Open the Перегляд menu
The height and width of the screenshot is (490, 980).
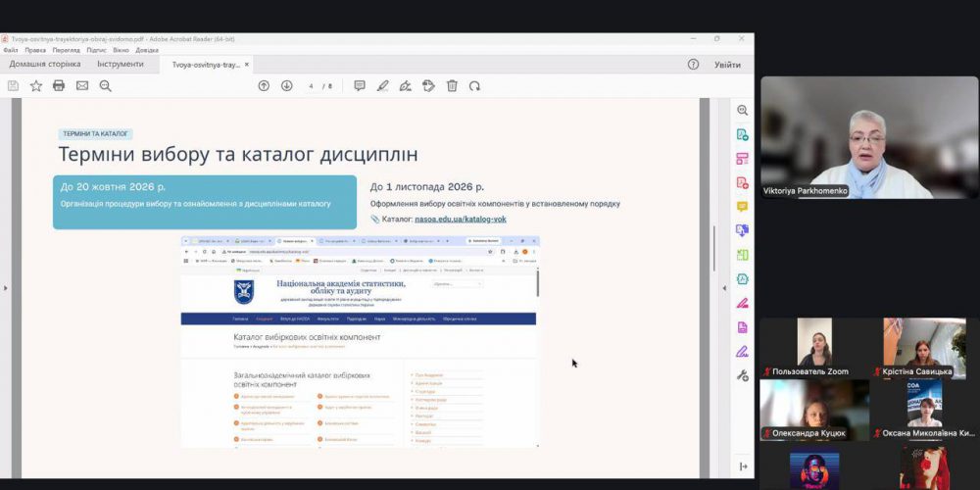tap(67, 50)
